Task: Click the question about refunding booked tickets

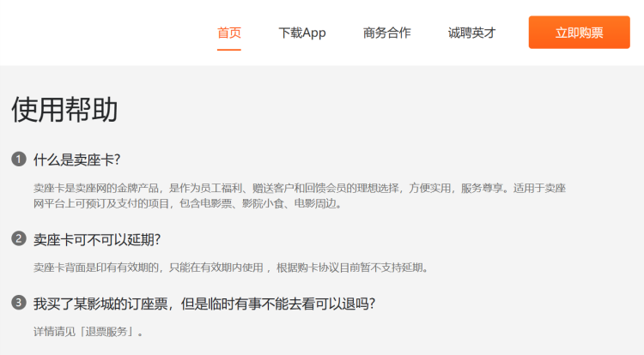Action: [x=204, y=304]
